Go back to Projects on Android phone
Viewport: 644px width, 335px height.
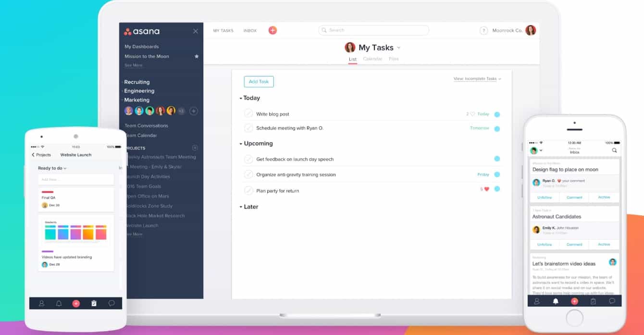[x=41, y=155]
